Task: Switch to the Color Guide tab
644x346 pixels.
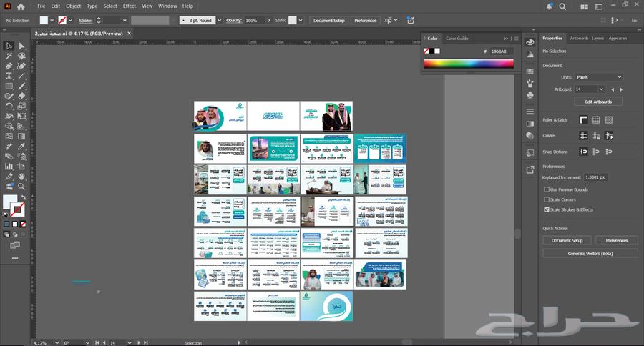Action: click(457, 39)
